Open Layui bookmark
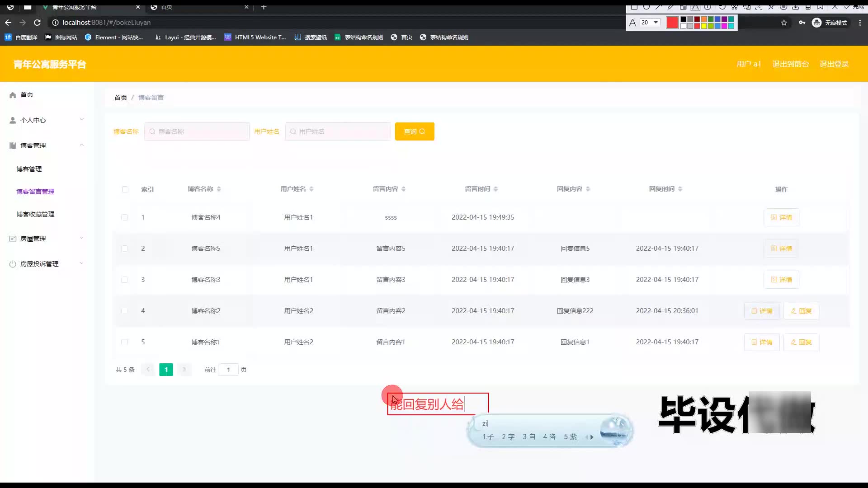Image resolution: width=868 pixels, height=488 pixels. coord(185,37)
